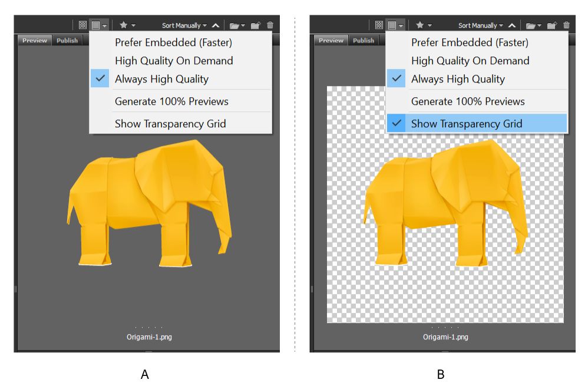This screenshot has width=588, height=383.
Task: Select Always High Quality in panel B menu
Action: tap(477, 79)
